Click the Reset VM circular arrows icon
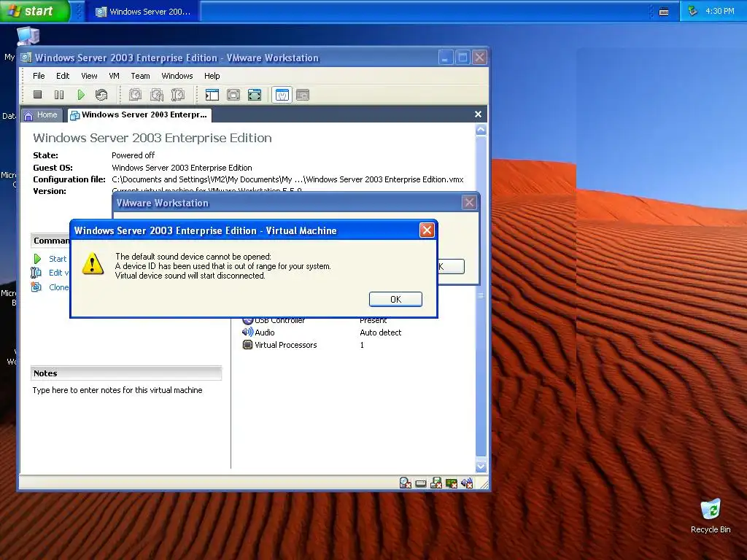The image size is (747, 560). coord(101,95)
